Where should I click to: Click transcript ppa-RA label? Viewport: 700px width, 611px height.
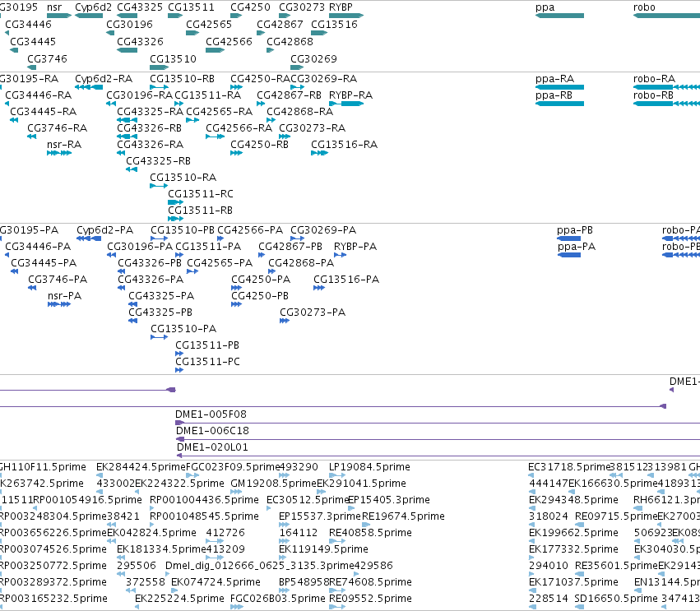click(x=554, y=79)
